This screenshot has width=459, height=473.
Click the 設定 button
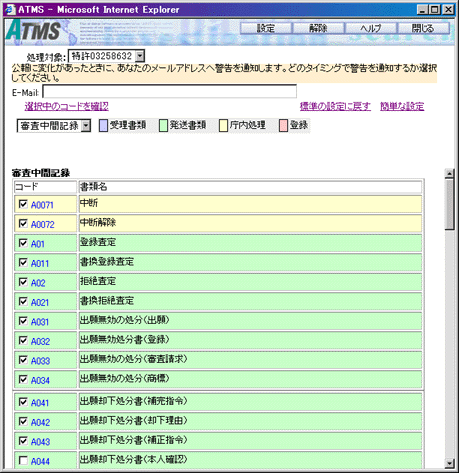266,28
